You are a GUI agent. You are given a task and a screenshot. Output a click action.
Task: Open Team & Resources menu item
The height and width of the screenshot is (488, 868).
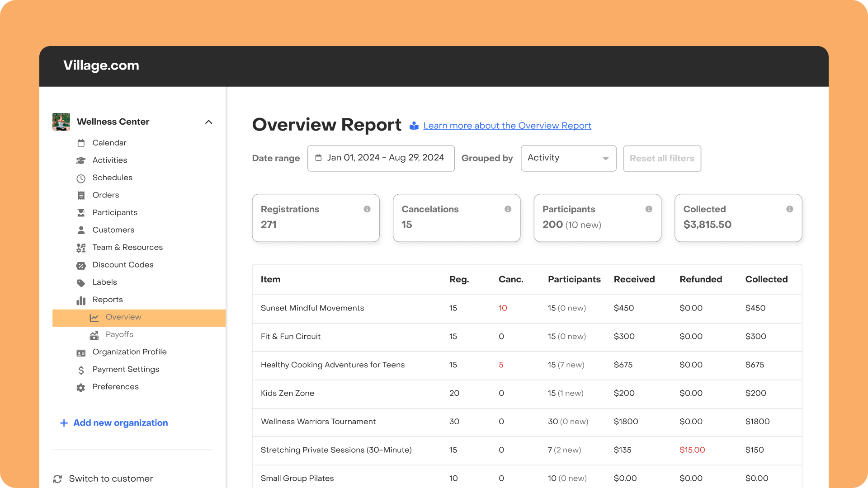127,248
